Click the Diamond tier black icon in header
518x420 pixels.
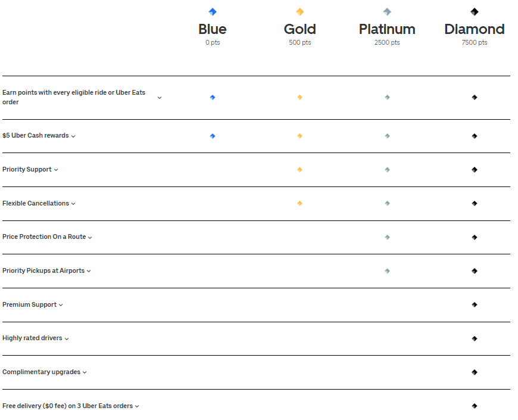point(475,12)
